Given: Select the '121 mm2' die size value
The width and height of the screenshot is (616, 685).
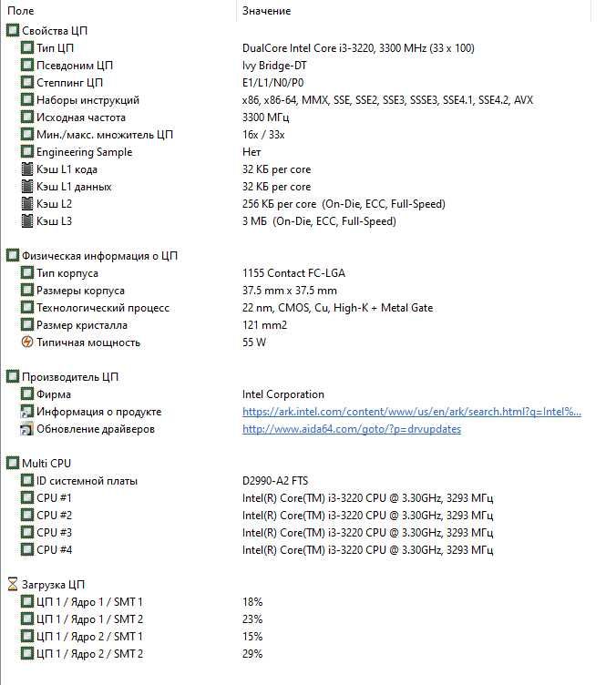Looking at the screenshot, I should (x=265, y=325).
